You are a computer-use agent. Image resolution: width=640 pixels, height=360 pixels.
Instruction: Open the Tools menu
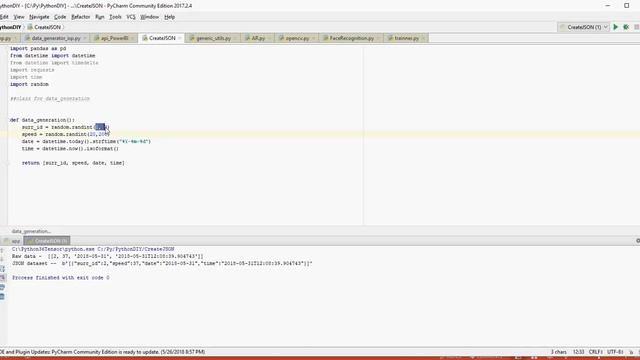tap(115, 17)
